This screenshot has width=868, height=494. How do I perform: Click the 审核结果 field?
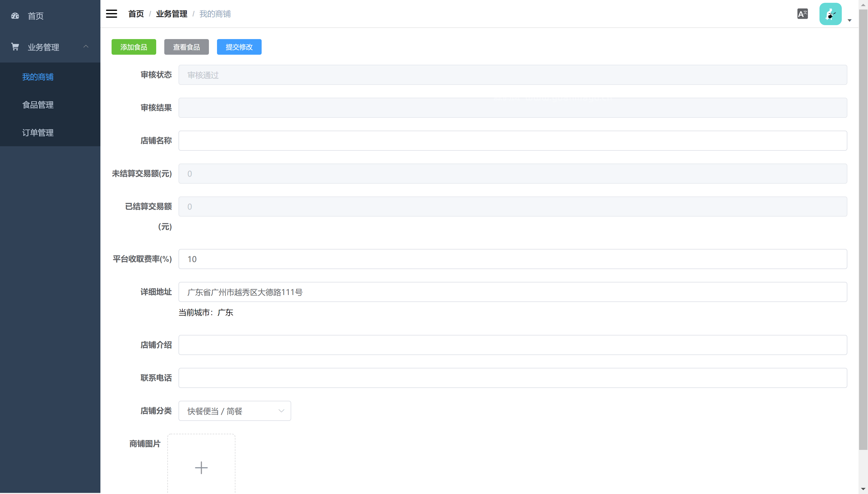pyautogui.click(x=513, y=107)
